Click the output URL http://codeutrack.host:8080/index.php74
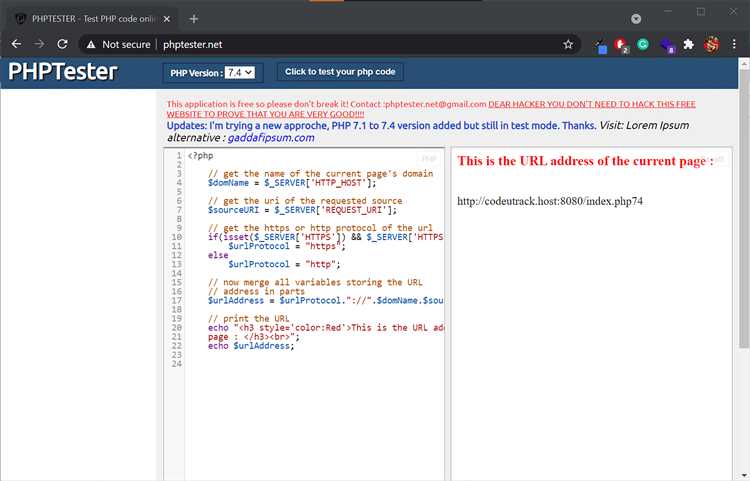This screenshot has height=481, width=750. (550, 201)
